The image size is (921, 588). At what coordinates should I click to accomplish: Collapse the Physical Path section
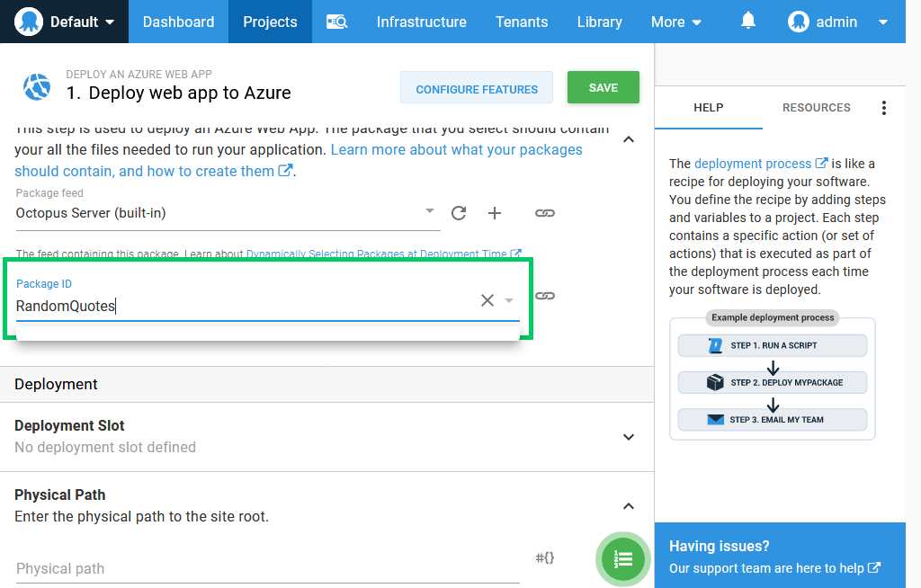629,506
